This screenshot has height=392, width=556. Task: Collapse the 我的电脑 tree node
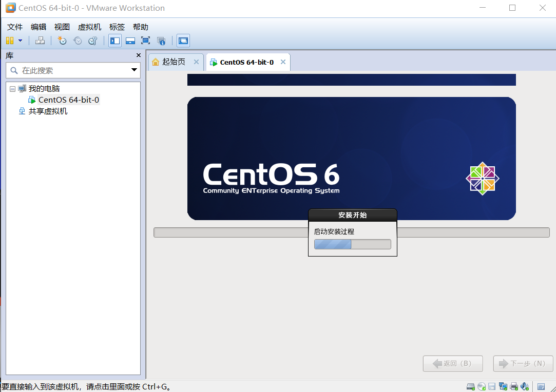click(x=12, y=89)
